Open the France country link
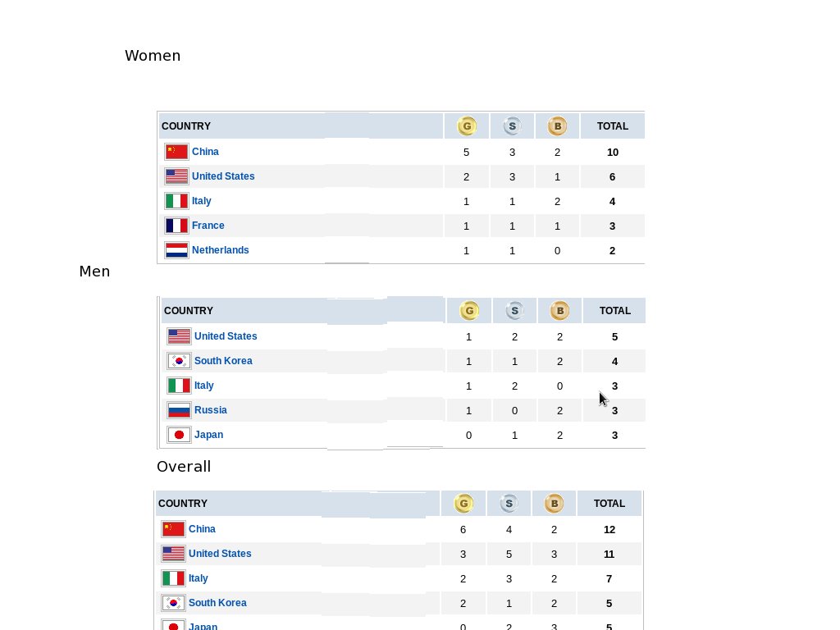 click(208, 226)
